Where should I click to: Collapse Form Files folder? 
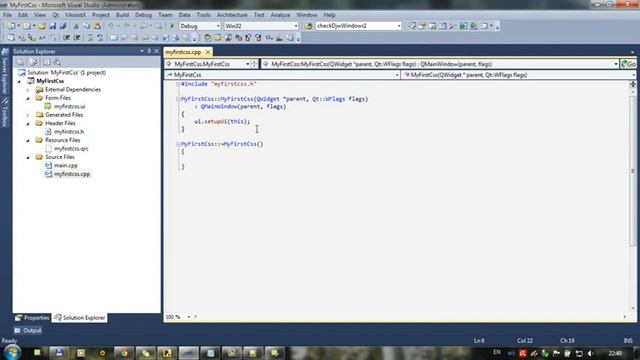click(28, 98)
